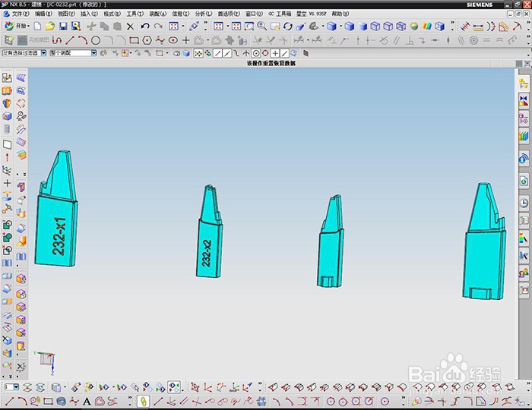
Task: Select the sketch Arc tool in top toolbar
Action: (83, 41)
